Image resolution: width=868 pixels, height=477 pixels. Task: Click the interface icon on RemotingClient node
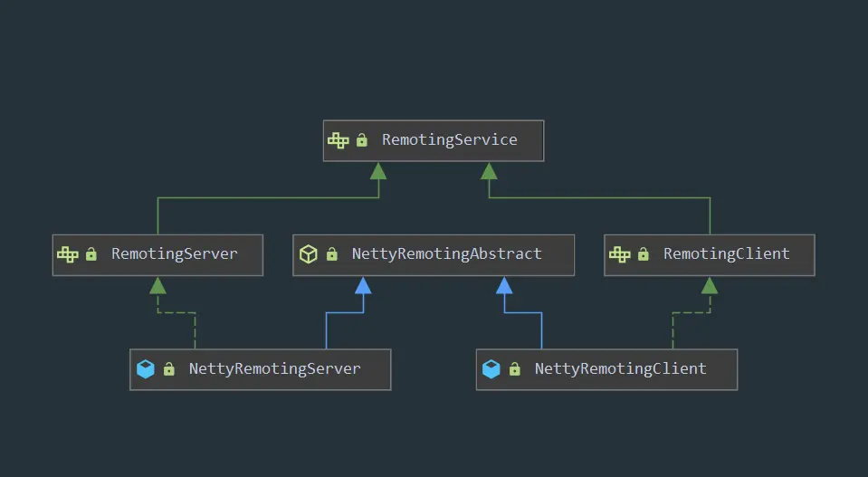(619, 254)
